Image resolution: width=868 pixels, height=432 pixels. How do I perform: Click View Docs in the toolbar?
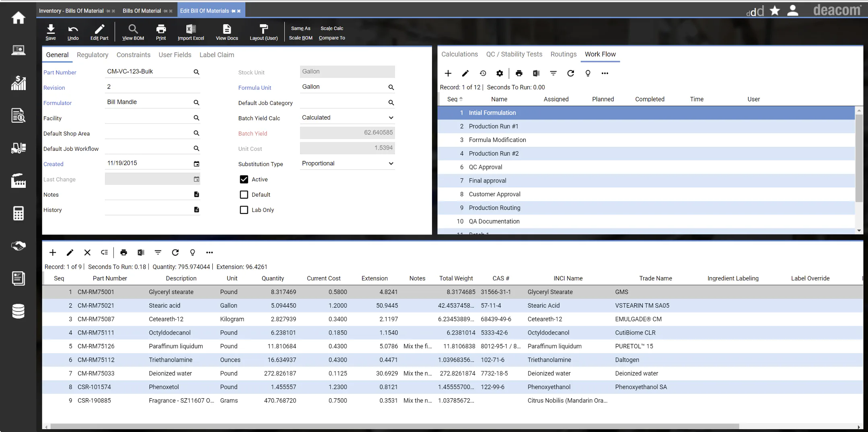(226, 32)
